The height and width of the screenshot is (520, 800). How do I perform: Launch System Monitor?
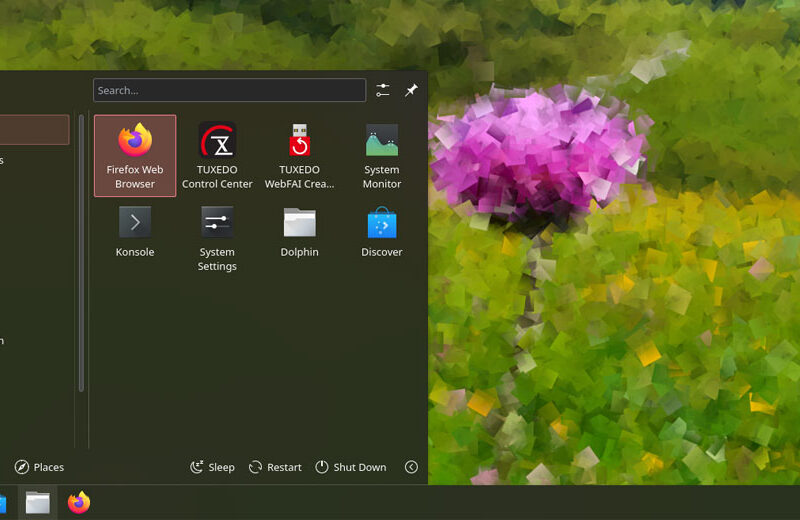tap(381, 155)
